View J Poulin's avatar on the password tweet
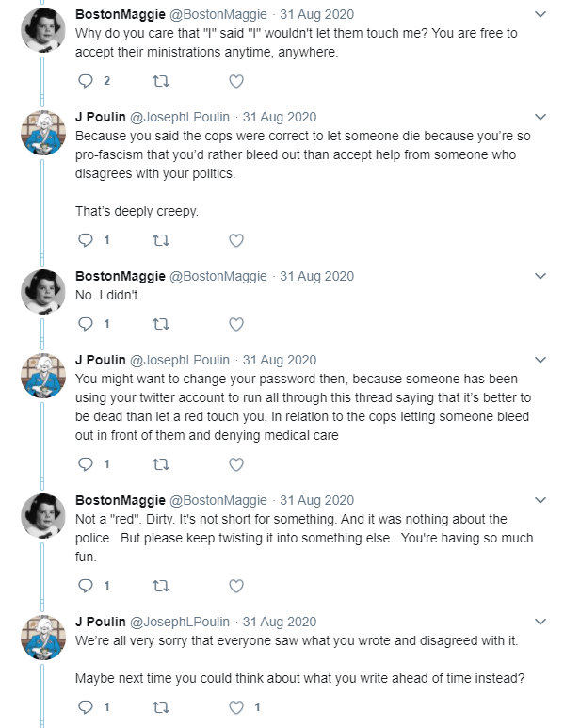 pyautogui.click(x=42, y=376)
